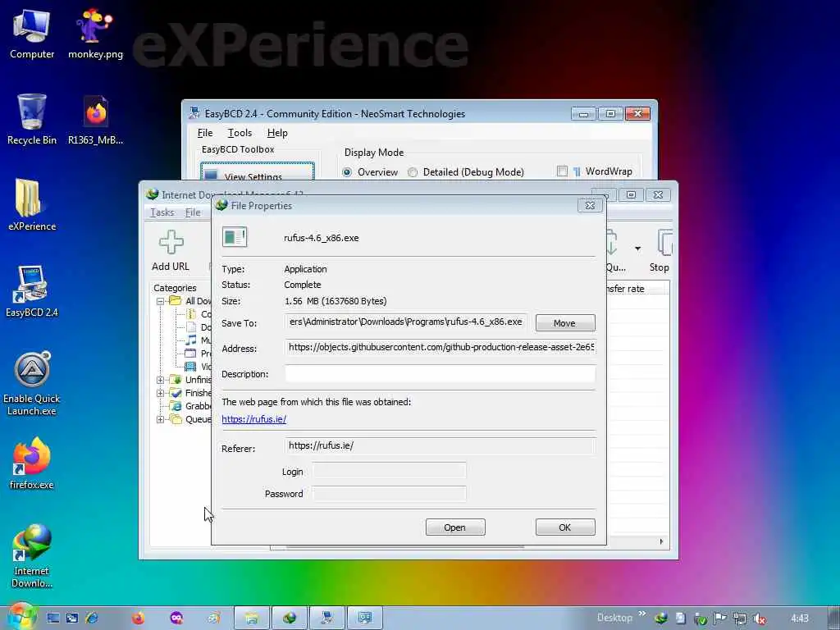Image resolution: width=840 pixels, height=630 pixels.
Task: Click View Settings in EasyBCD Toolbox
Action: (x=257, y=172)
